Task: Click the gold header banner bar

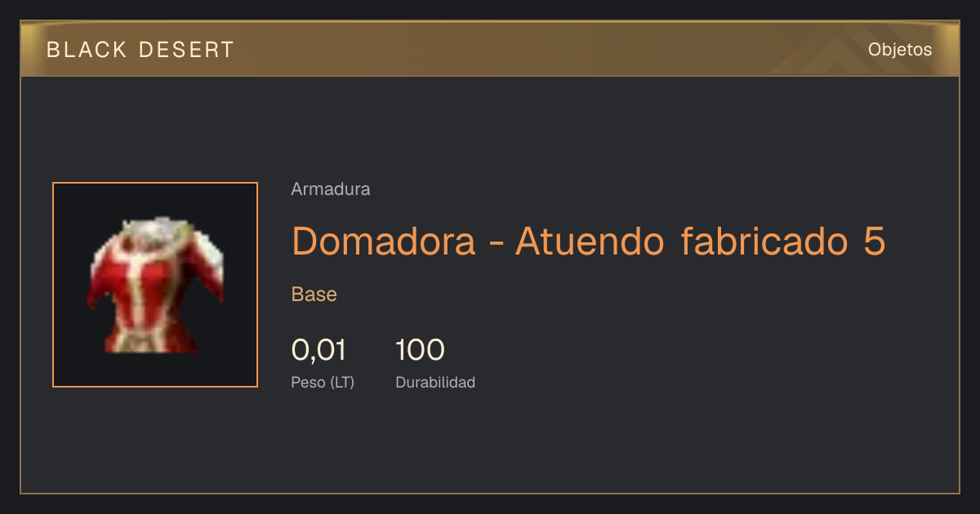Action: click(490, 49)
